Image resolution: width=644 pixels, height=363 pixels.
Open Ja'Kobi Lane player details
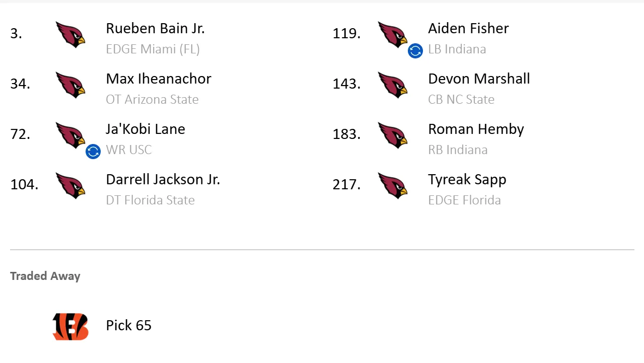[x=145, y=129]
